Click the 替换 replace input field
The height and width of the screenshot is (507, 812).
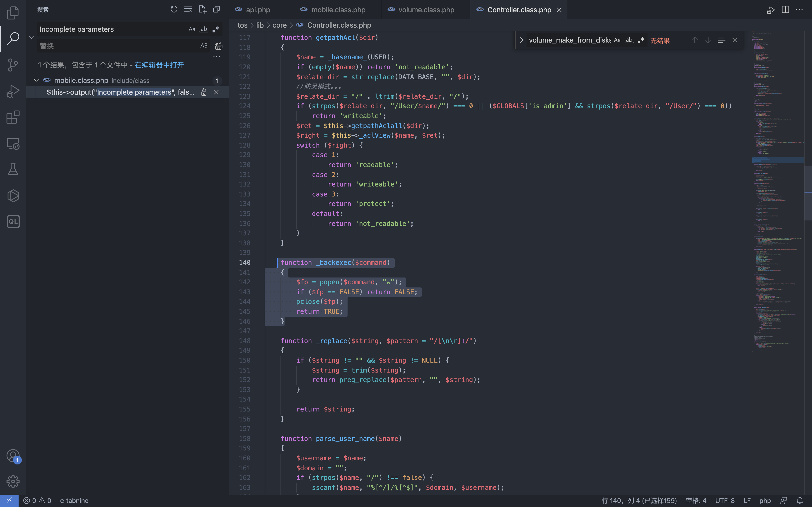(117, 46)
